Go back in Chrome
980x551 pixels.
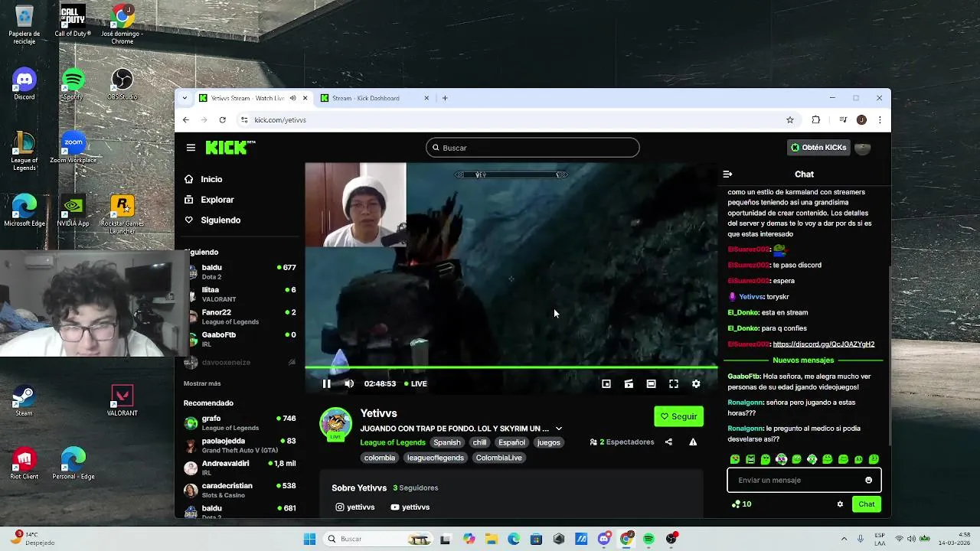[x=185, y=120]
